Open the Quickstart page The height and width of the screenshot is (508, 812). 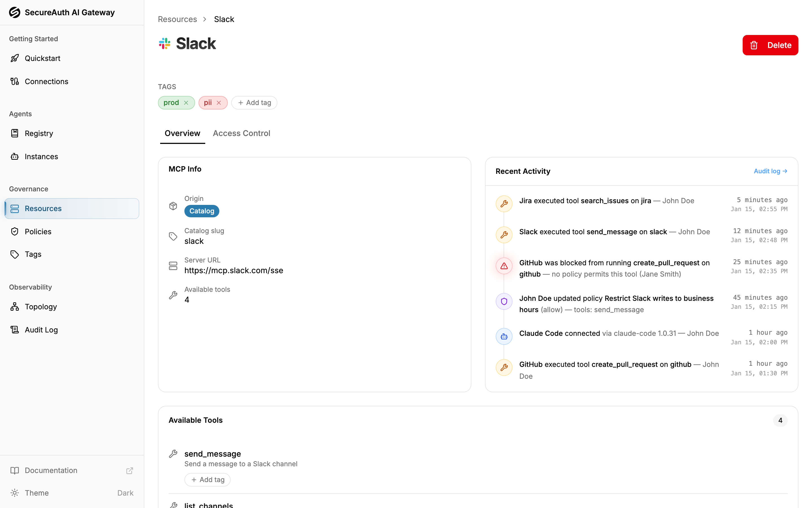click(x=72, y=58)
